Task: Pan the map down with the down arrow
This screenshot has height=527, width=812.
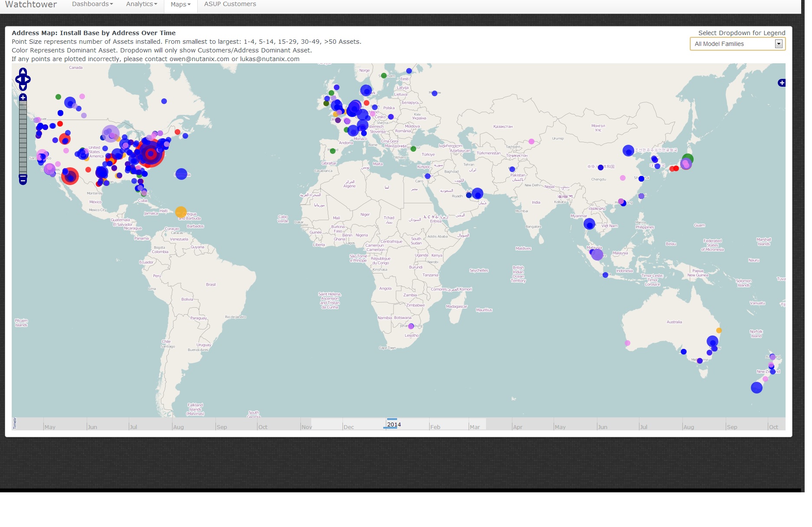Action: 23,87
